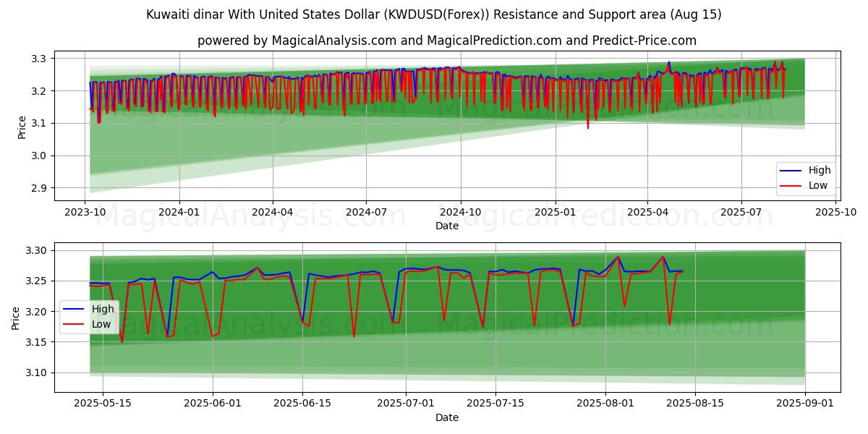Click 'High' in the lower chart legend
Image resolution: width=868 pixels, height=434 pixels.
103,309
